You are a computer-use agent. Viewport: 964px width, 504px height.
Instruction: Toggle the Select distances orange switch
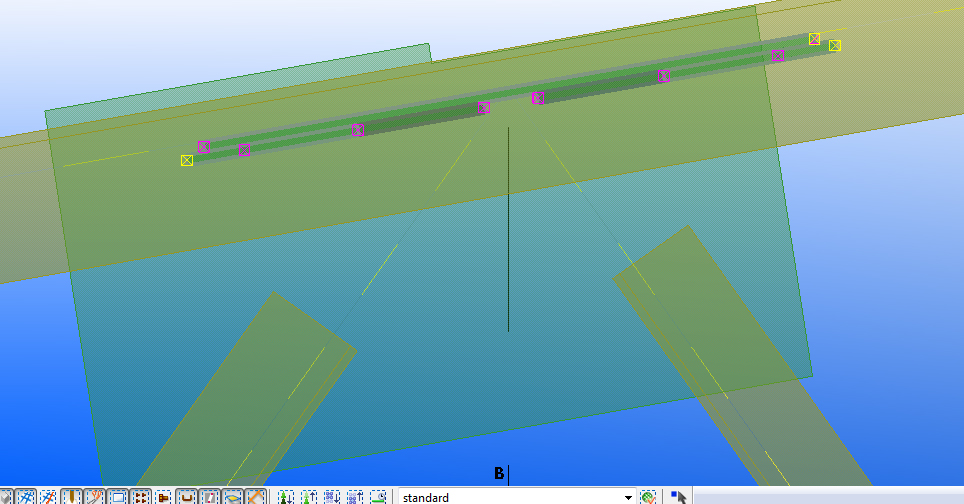256,497
